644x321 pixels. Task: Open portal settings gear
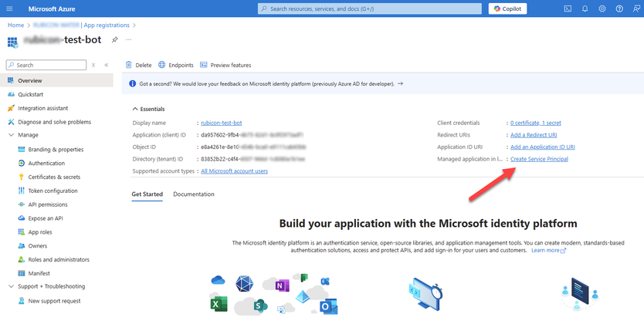point(602,8)
